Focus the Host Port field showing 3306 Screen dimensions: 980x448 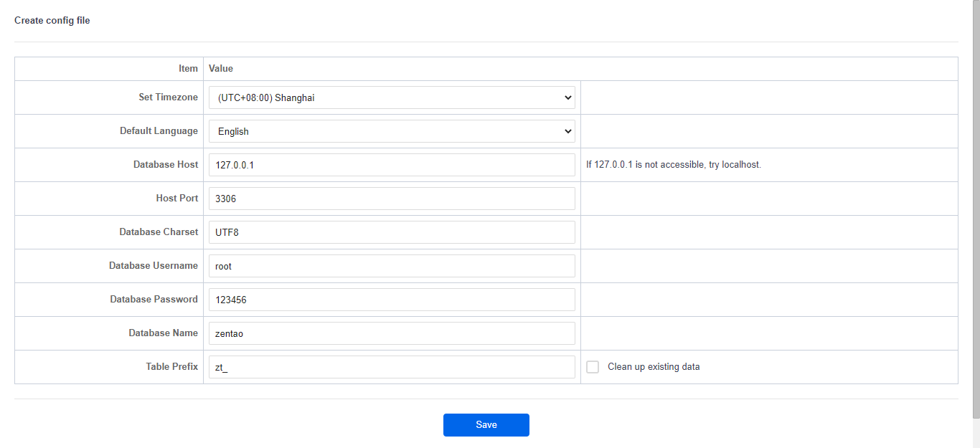click(392, 199)
